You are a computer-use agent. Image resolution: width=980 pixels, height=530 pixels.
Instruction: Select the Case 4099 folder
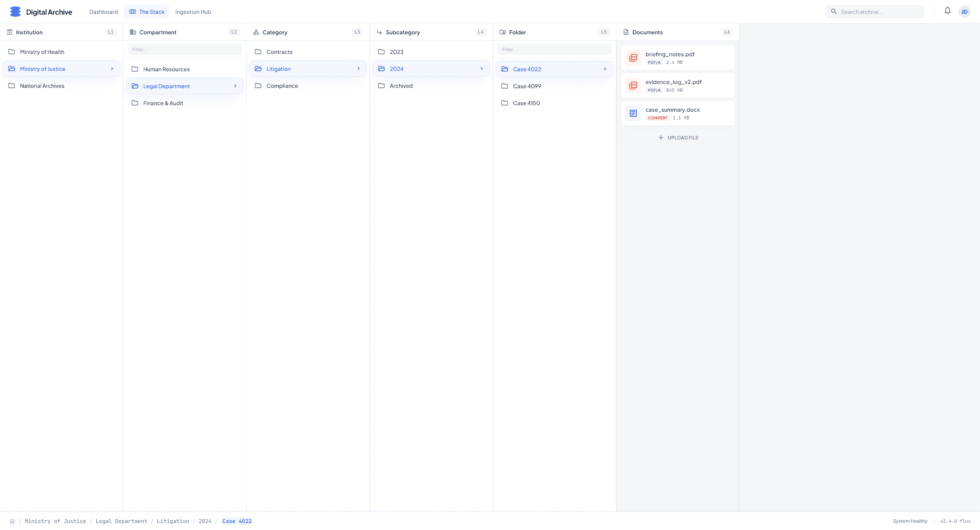tap(527, 86)
